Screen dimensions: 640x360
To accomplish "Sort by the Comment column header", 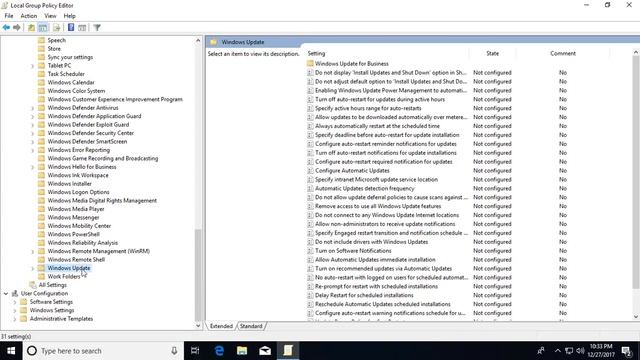I will tap(563, 53).
